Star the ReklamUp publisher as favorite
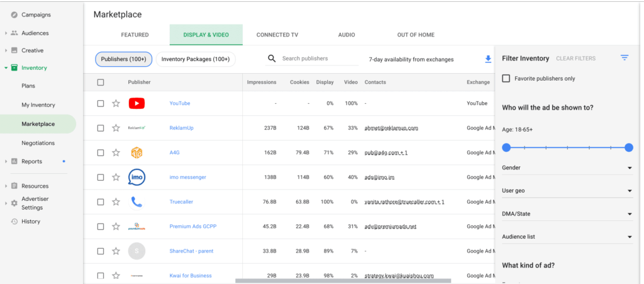 [x=116, y=128]
